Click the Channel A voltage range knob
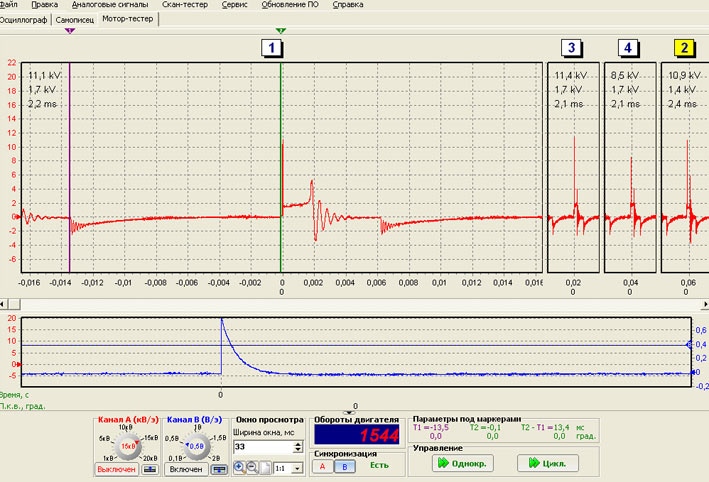 [x=128, y=446]
